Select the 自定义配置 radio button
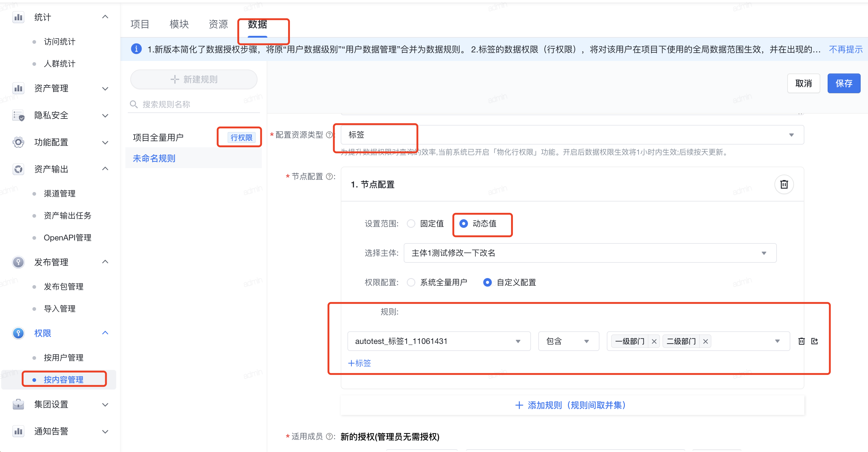 pyautogui.click(x=487, y=282)
